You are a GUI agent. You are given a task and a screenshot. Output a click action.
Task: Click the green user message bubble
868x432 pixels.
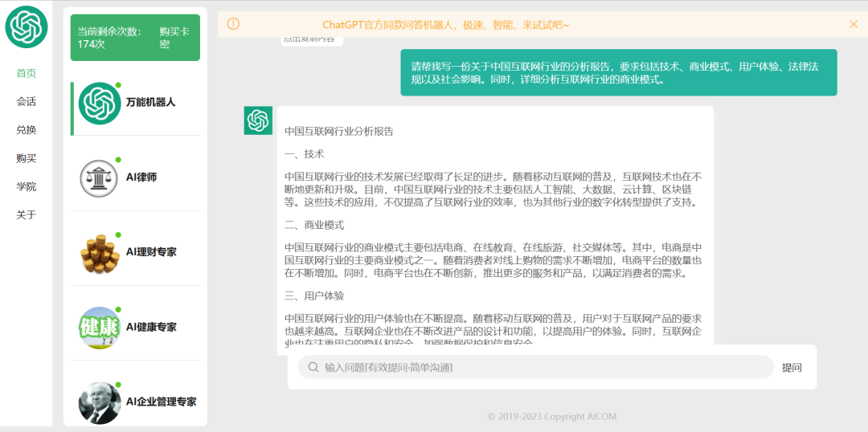pyautogui.click(x=618, y=72)
